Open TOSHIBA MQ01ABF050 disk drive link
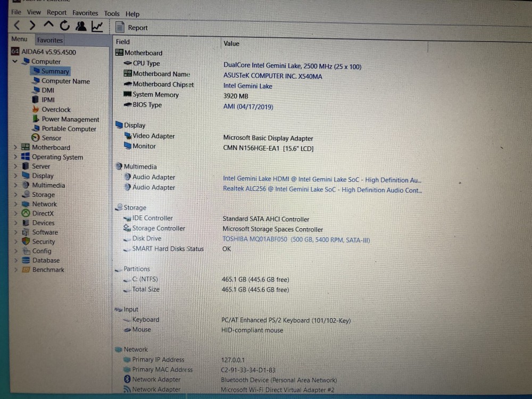The height and width of the screenshot is (399, 532). [x=296, y=239]
